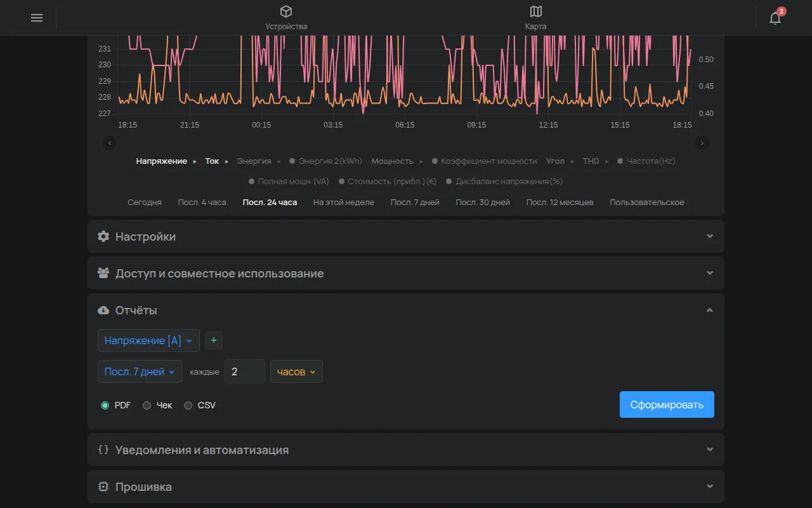812x508 pixels.
Task: Click the Сформировать button
Action: [x=667, y=404]
